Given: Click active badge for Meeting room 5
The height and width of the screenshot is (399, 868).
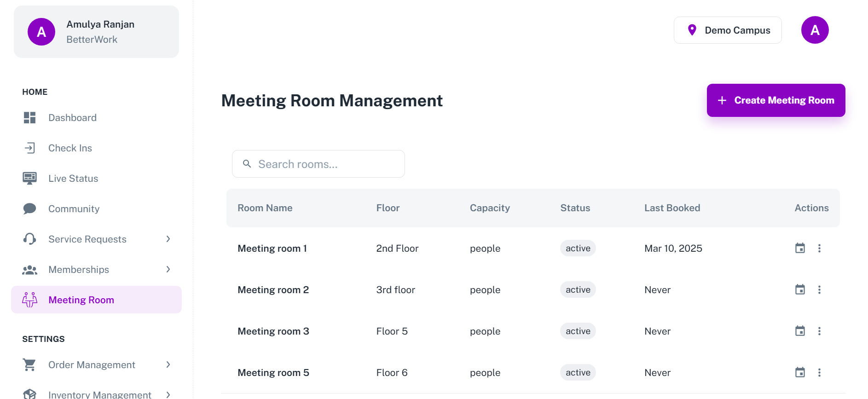Looking at the screenshot, I should point(578,373).
